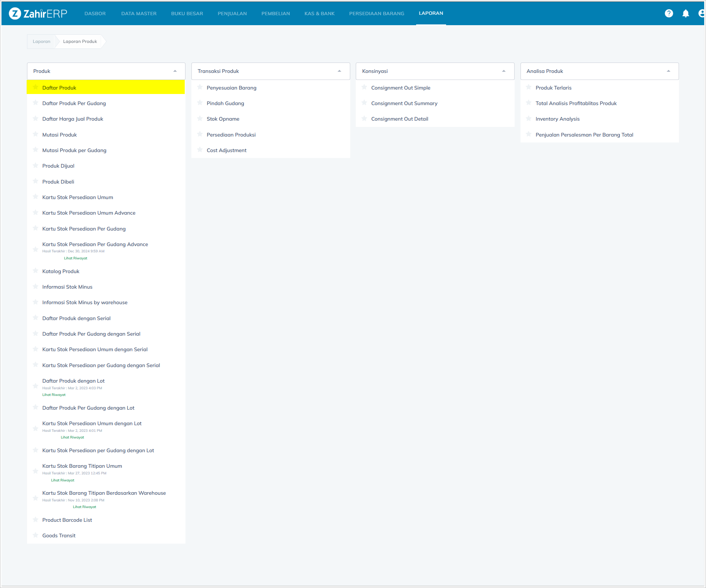The image size is (706, 588).
Task: Open the Persediaan Barang menu
Action: click(x=377, y=14)
